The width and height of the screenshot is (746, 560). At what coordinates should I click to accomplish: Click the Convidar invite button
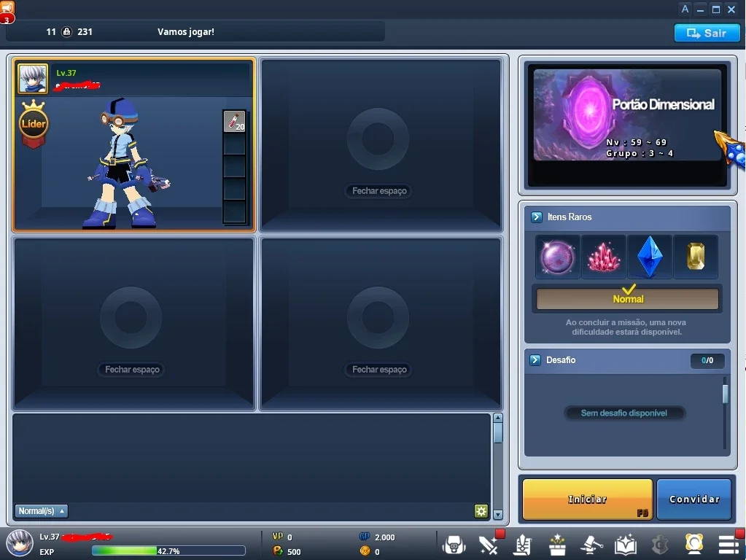pyautogui.click(x=694, y=499)
